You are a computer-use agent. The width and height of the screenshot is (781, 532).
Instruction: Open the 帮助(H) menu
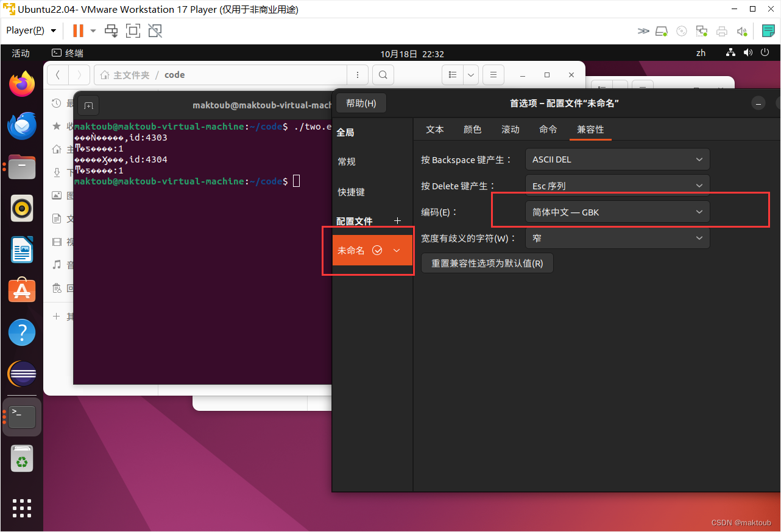pyautogui.click(x=361, y=102)
